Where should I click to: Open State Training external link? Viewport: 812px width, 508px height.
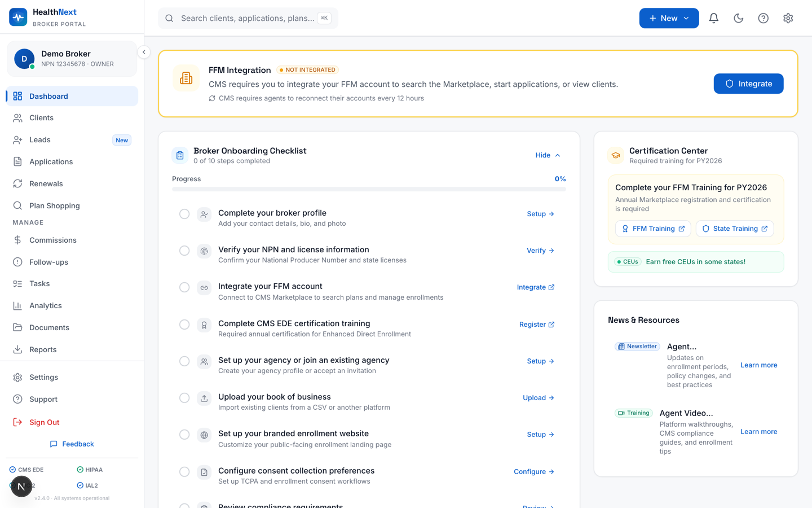click(x=735, y=229)
